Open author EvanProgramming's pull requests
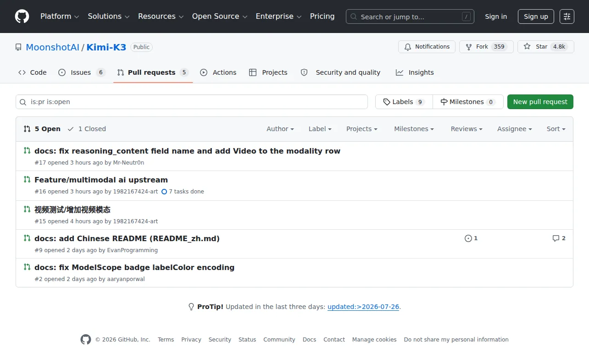This screenshot has width=589, height=364. (x=133, y=250)
